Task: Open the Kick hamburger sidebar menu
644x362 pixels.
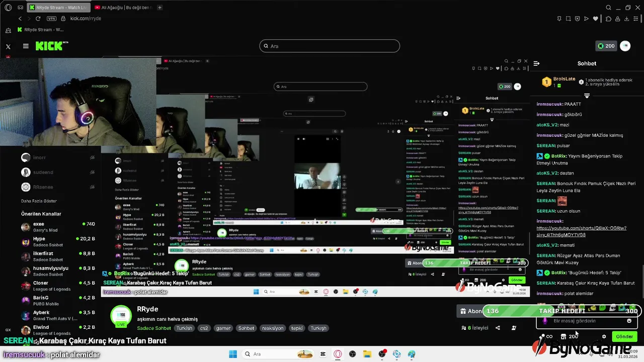Action: click(x=26, y=46)
